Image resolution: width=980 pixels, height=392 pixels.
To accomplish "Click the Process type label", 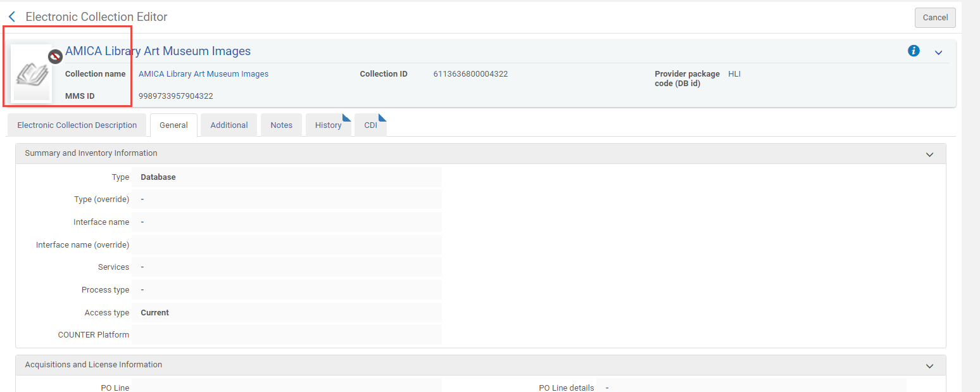I will coord(105,290).
